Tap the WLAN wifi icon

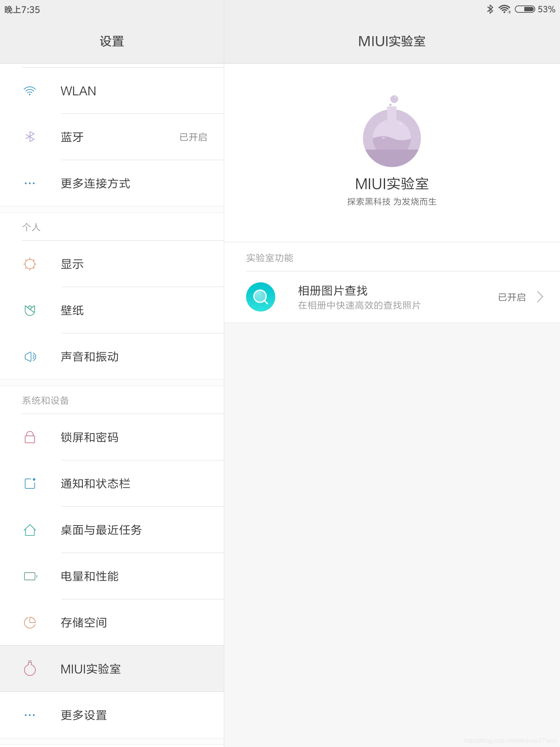(x=30, y=91)
